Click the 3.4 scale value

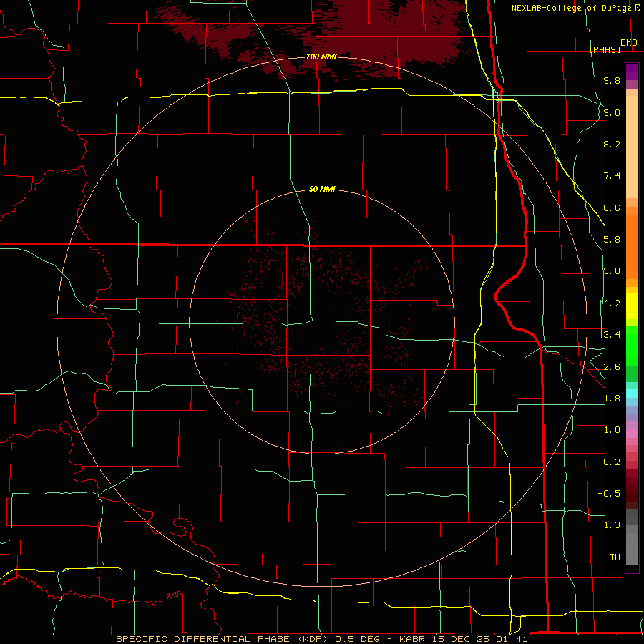point(612,335)
